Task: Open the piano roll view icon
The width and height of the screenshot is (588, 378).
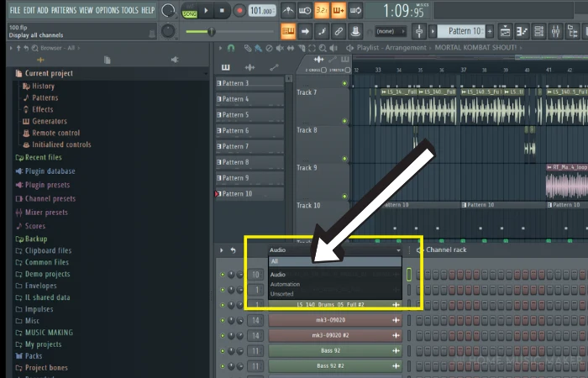Action: coord(522,32)
